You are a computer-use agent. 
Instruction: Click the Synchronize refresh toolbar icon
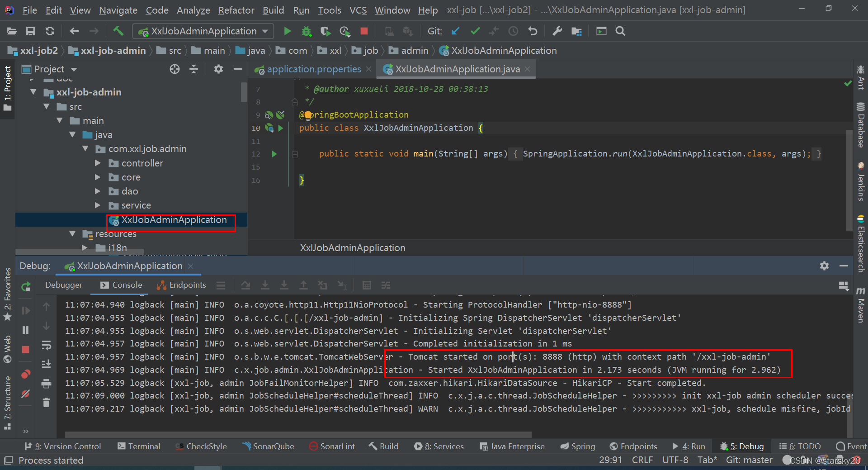tap(50, 31)
